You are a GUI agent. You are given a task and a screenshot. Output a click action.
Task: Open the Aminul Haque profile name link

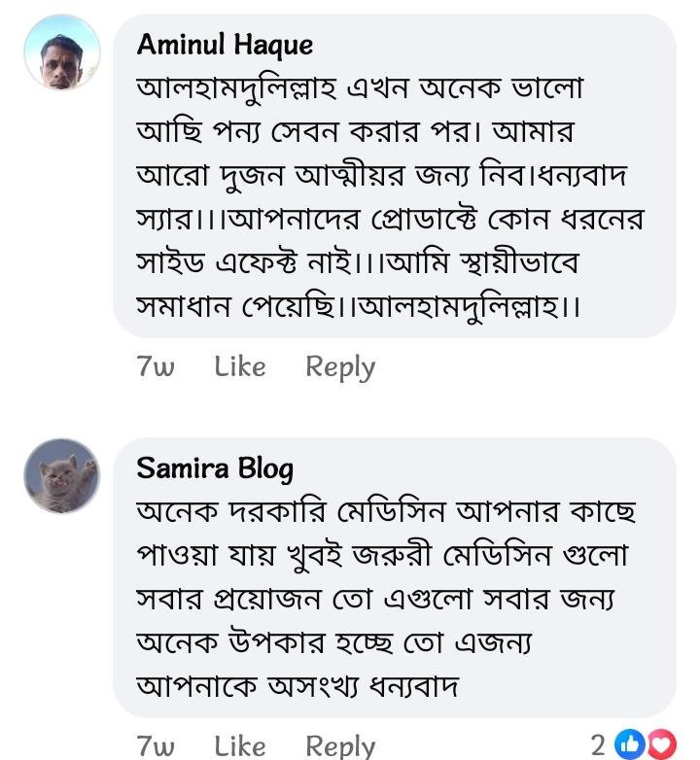225,45
